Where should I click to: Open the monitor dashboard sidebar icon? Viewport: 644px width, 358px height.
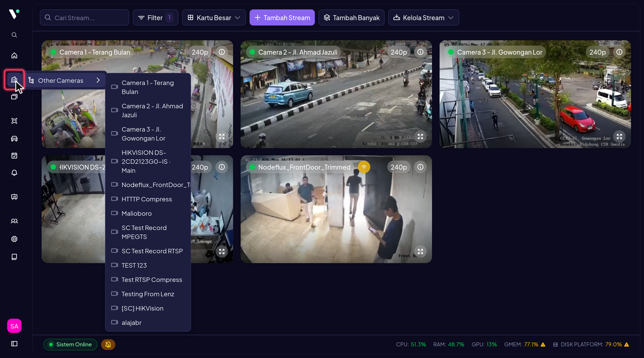click(14, 197)
